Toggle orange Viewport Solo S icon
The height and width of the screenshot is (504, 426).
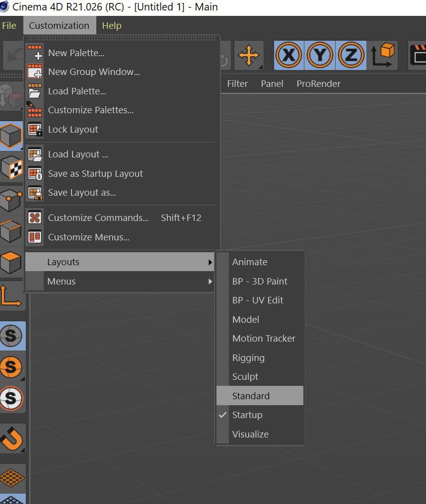pos(12,367)
